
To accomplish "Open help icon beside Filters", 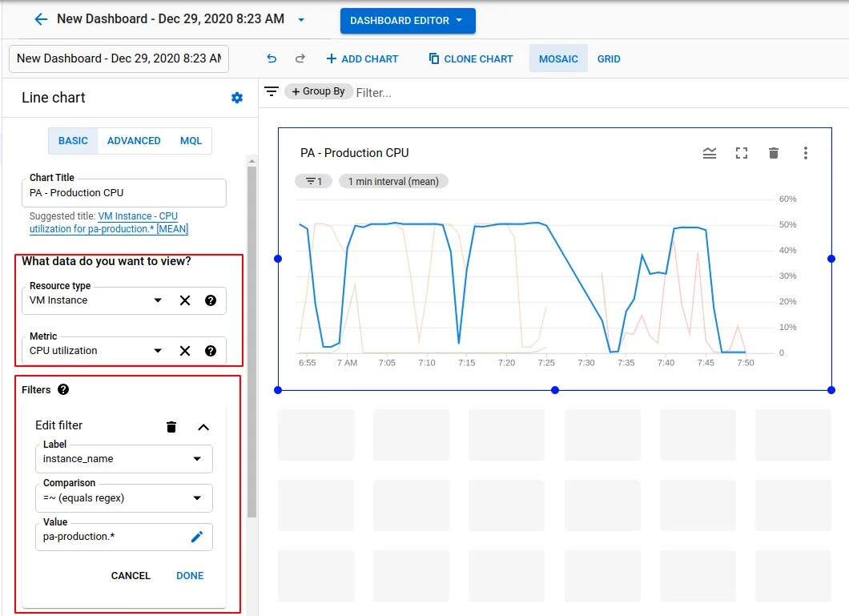I will 63,389.
